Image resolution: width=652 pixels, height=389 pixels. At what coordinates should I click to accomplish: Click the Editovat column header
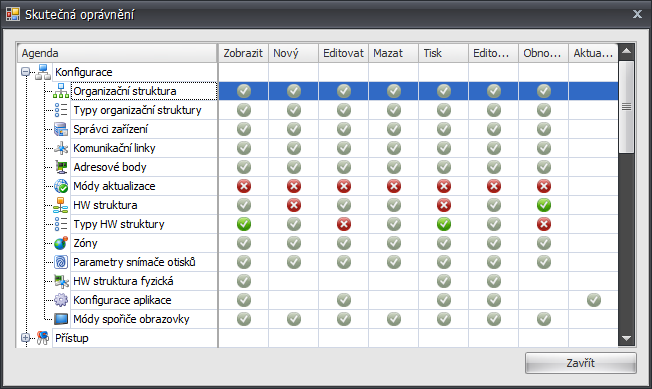click(x=343, y=53)
